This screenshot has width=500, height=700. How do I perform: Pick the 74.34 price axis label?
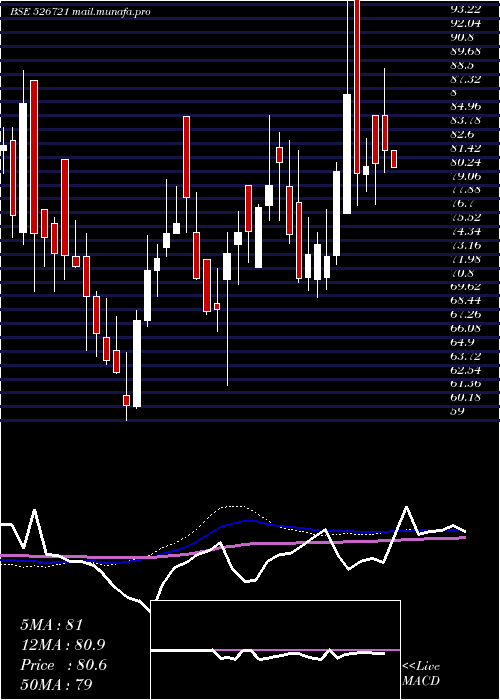(x=466, y=231)
